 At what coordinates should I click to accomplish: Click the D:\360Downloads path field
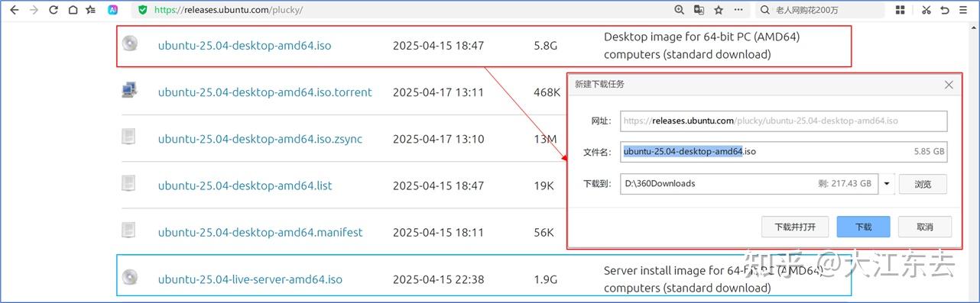748,184
